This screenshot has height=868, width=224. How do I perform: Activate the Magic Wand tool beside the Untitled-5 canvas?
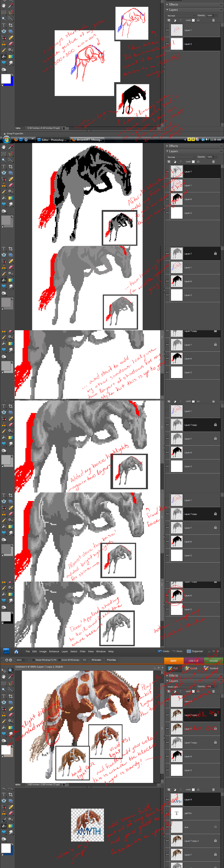point(3,689)
